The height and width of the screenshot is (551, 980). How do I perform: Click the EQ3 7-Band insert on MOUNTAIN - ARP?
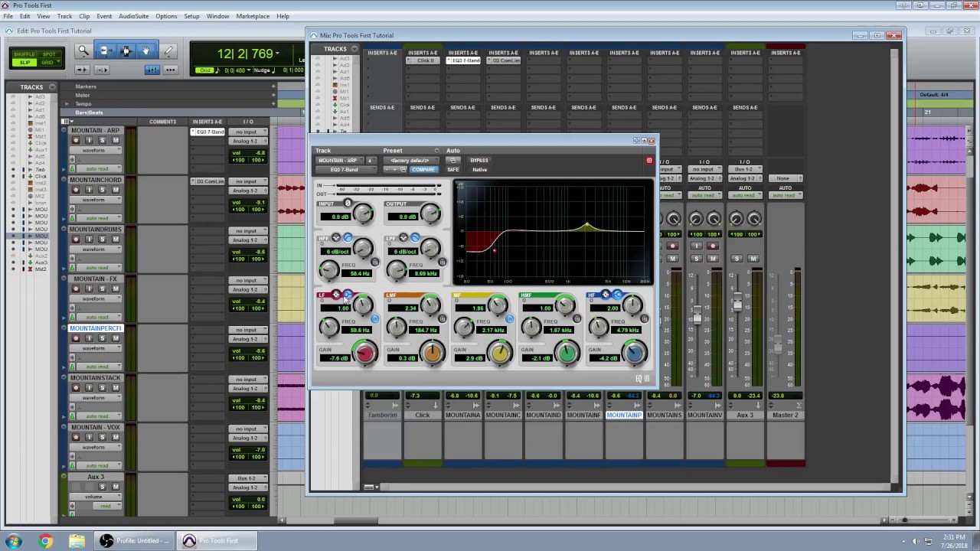pos(208,132)
